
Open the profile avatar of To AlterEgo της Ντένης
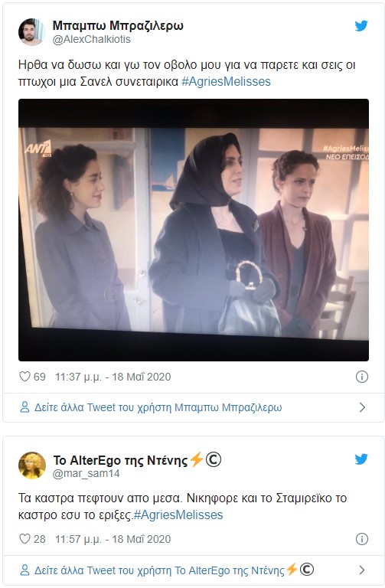[32, 465]
